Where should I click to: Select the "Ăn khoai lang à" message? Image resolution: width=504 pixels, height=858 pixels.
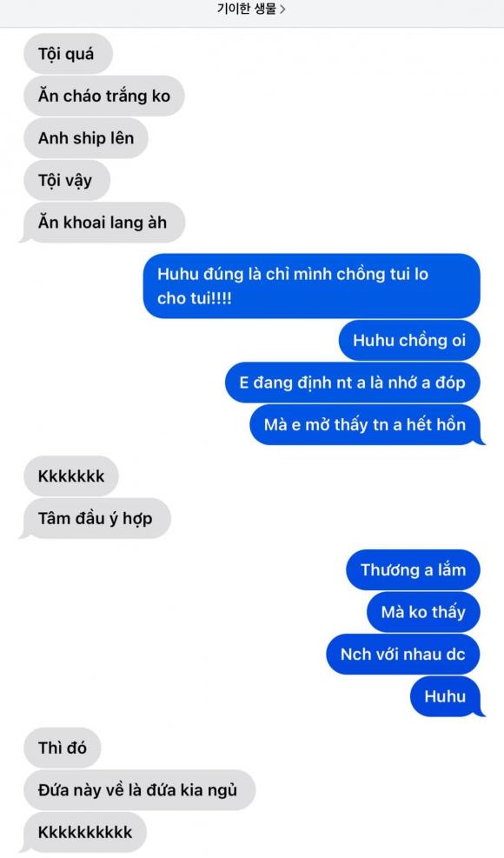(x=103, y=223)
